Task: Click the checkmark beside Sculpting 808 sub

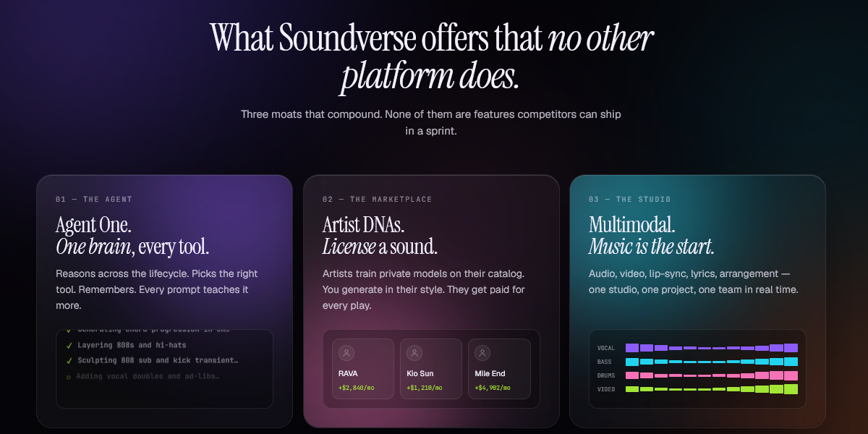Action: pos(69,360)
